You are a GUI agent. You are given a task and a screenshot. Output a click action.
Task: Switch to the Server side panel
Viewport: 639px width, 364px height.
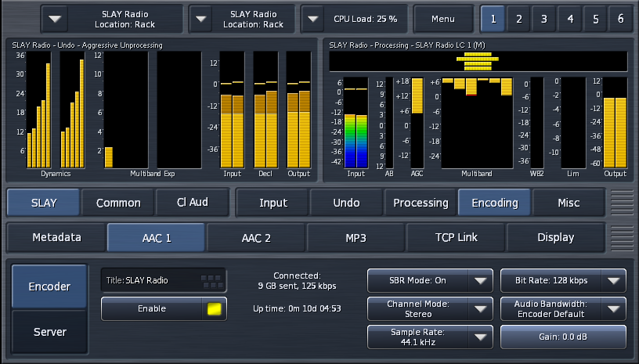coord(49,332)
